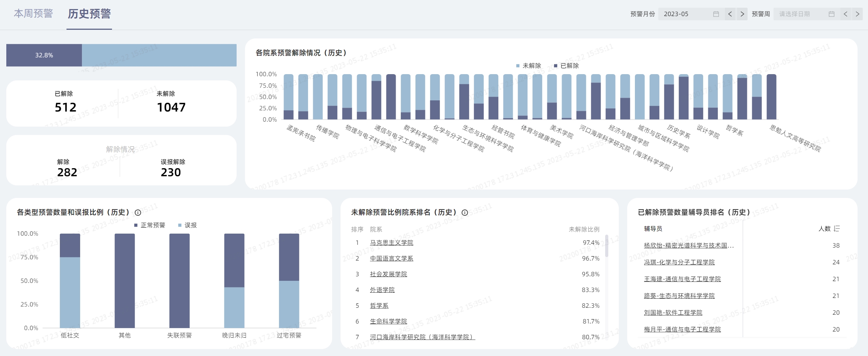Click the 未解除比例 column header
This screenshot has width=868, height=356.
click(584, 229)
